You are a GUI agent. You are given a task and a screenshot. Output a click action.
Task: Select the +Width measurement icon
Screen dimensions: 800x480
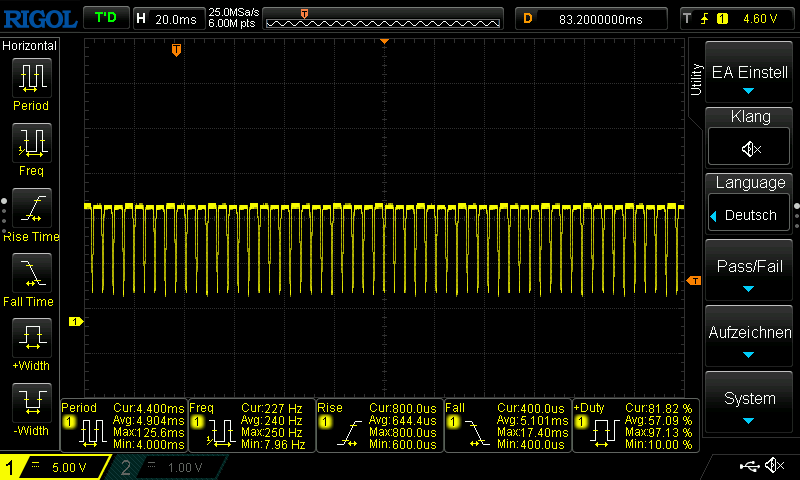click(31, 339)
